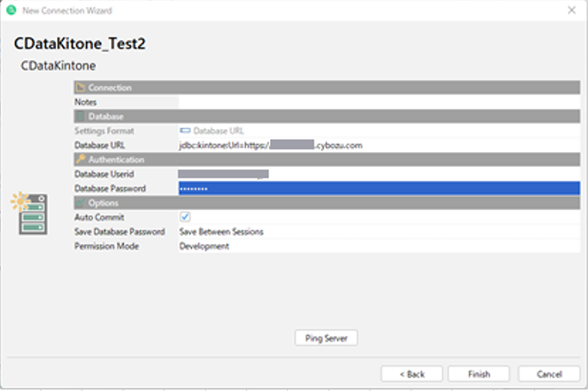
Task: Click the Save Database Password label
Action: click(x=120, y=231)
